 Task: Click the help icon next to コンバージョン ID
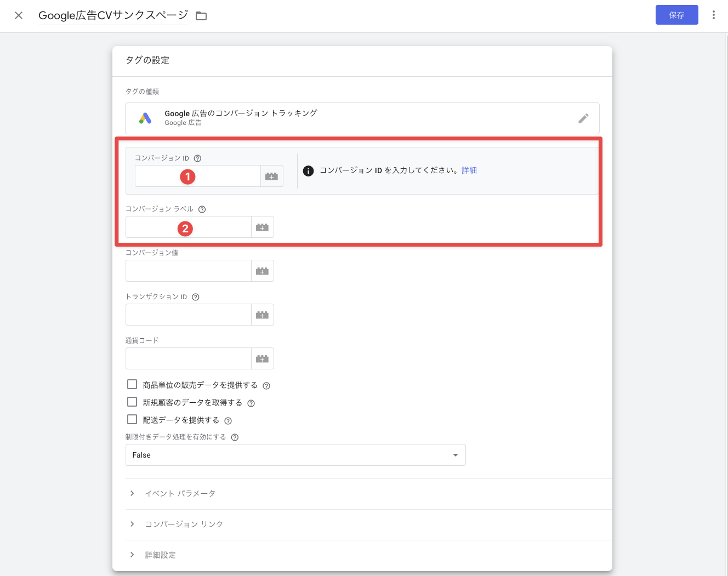click(x=198, y=158)
